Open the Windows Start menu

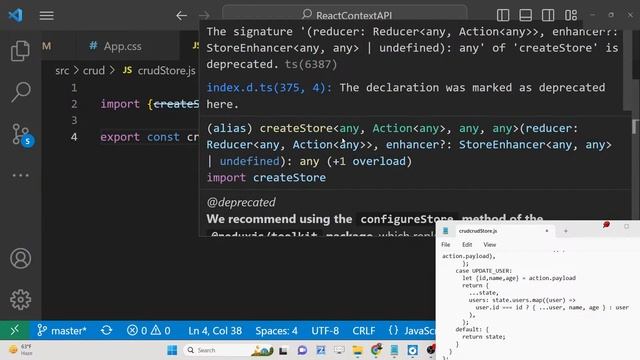pos(172,350)
